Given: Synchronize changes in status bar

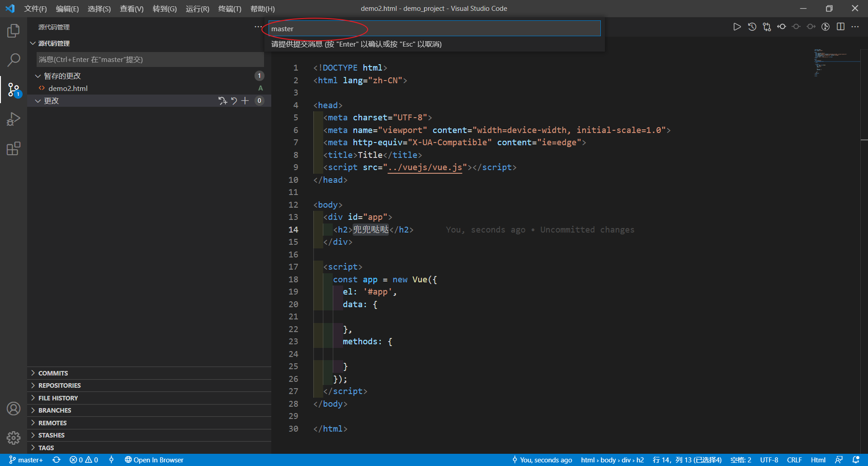Looking at the screenshot, I should click(x=56, y=460).
